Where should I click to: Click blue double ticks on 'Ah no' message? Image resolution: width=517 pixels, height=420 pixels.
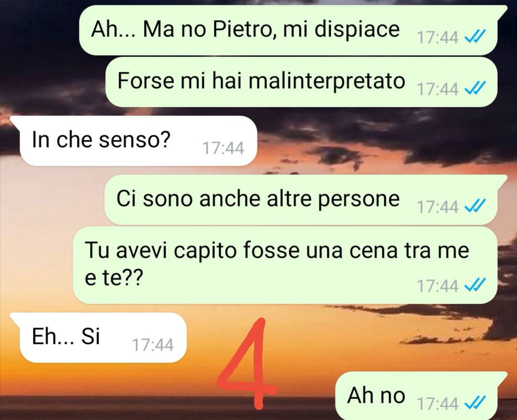coord(475,402)
